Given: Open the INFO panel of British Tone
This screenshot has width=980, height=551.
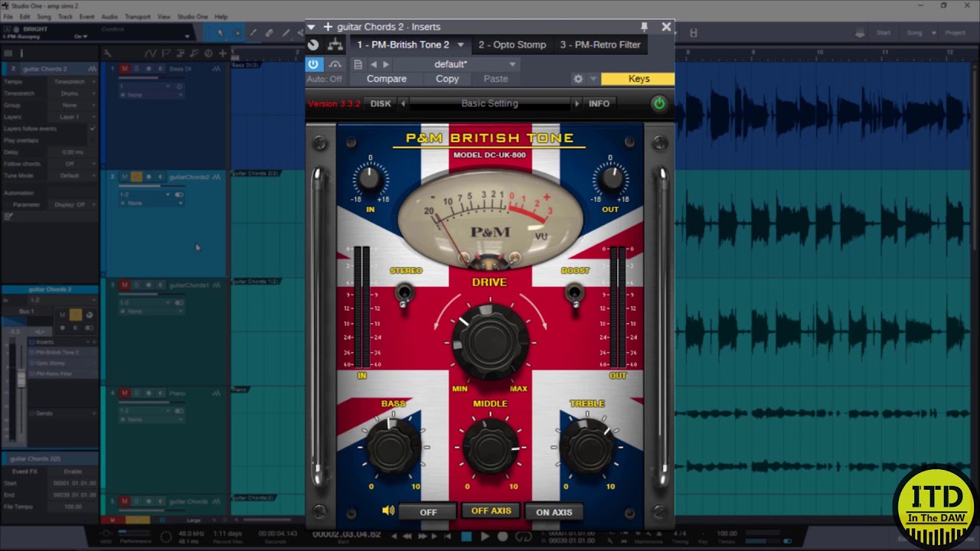Looking at the screenshot, I should [x=599, y=103].
